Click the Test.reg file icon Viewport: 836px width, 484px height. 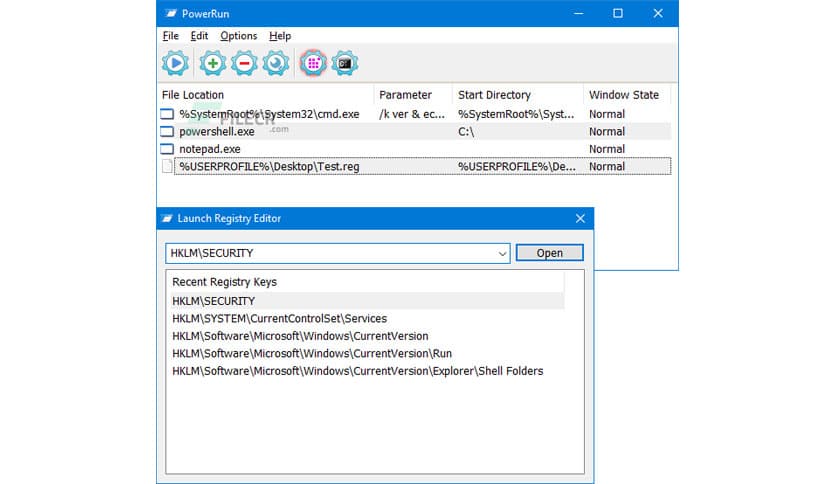[x=167, y=167]
